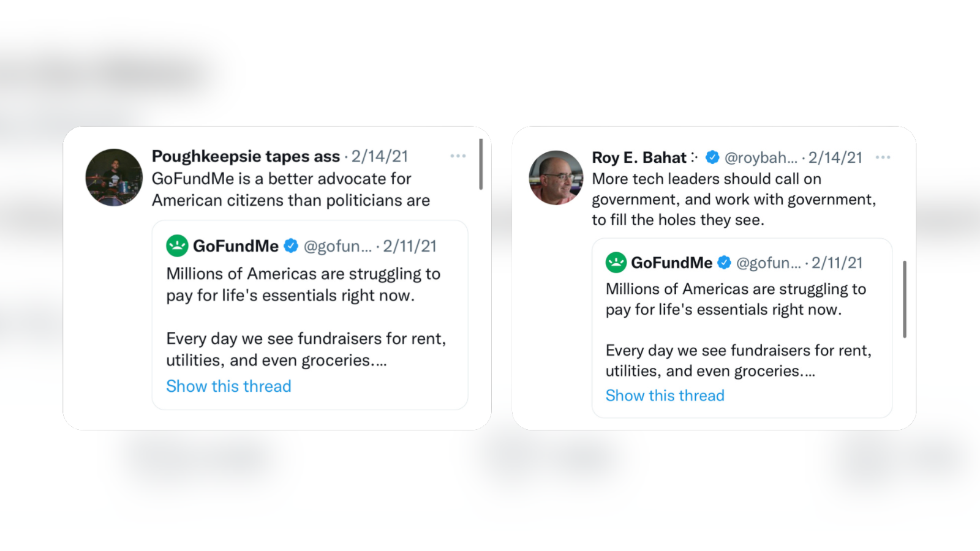Click 'Show this thread' in right card
980x551 pixels.
(665, 395)
